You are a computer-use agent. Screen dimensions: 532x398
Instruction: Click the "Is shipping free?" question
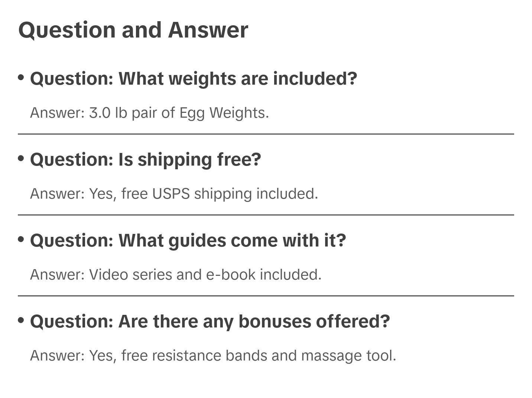point(145,160)
